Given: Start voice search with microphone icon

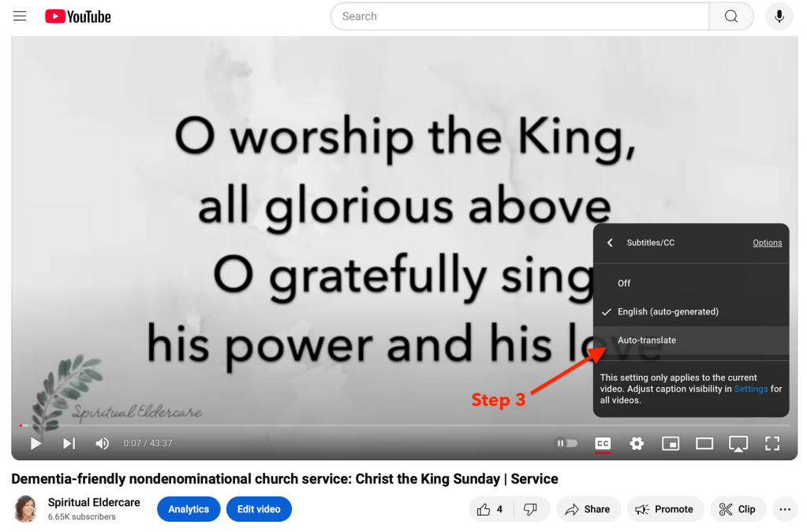Looking at the screenshot, I should 779,17.
